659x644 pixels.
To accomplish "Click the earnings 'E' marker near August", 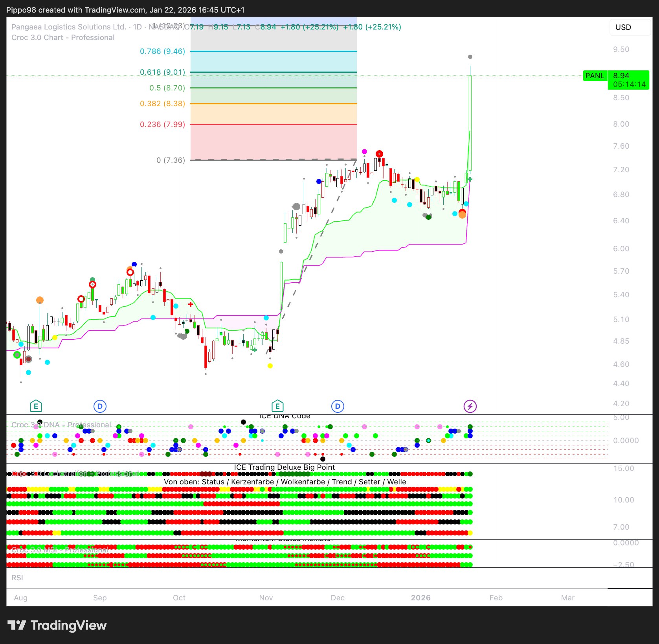I will click(36, 406).
